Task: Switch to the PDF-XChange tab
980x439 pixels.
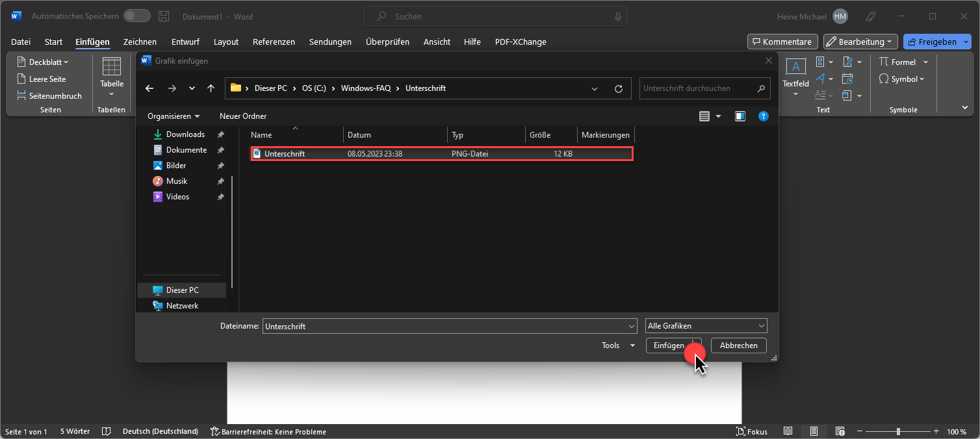Action: 521,42
